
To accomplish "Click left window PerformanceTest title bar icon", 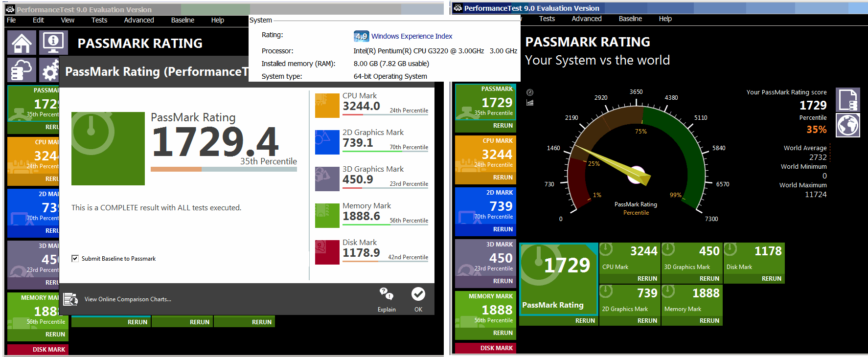I will click(x=10, y=9).
